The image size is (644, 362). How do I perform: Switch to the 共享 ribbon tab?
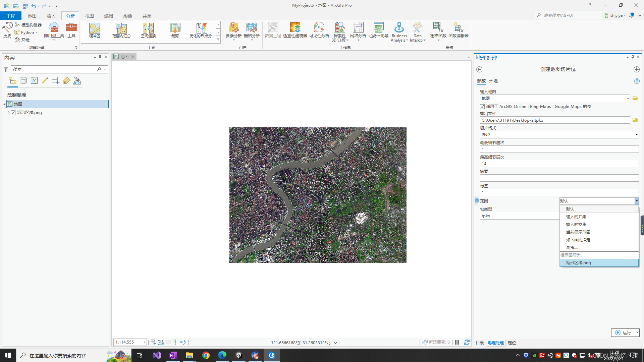point(147,16)
